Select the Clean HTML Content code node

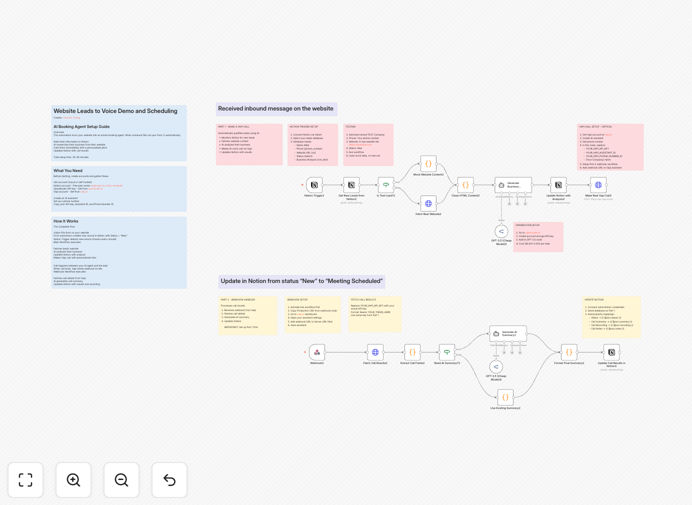pyautogui.click(x=465, y=185)
